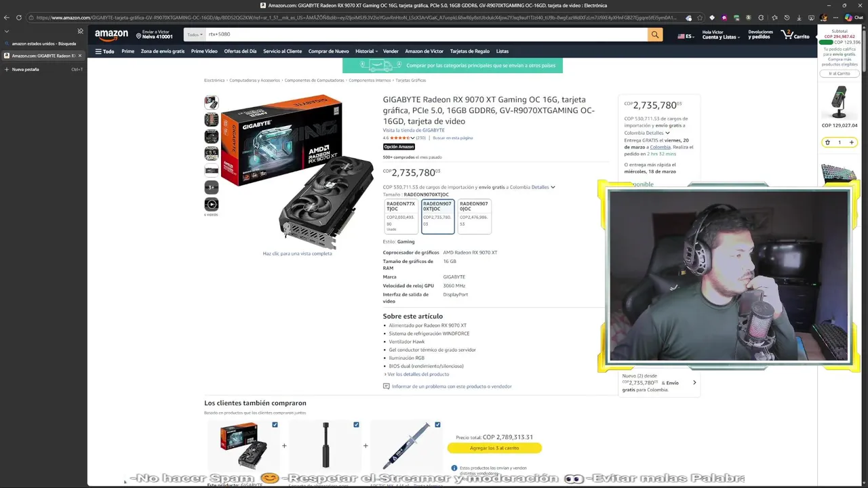This screenshot has width=868, height=488.
Task: Open Ofertas del Día
Action: point(240,52)
